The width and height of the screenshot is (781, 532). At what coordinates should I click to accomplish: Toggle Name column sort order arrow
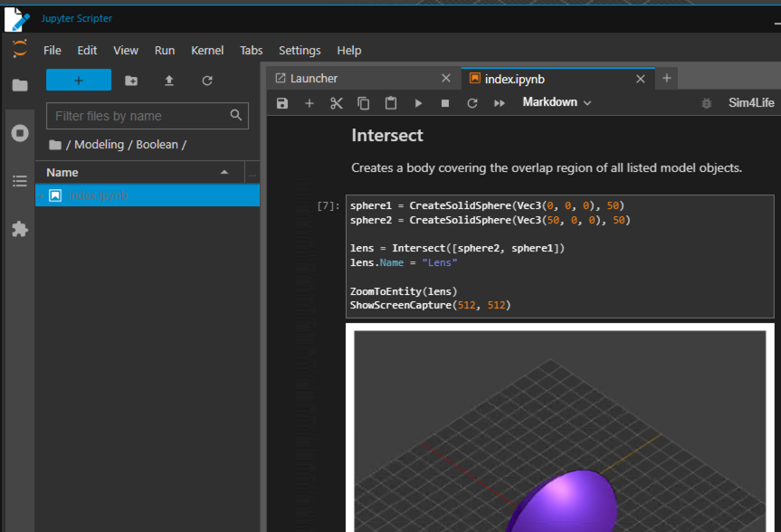[224, 172]
